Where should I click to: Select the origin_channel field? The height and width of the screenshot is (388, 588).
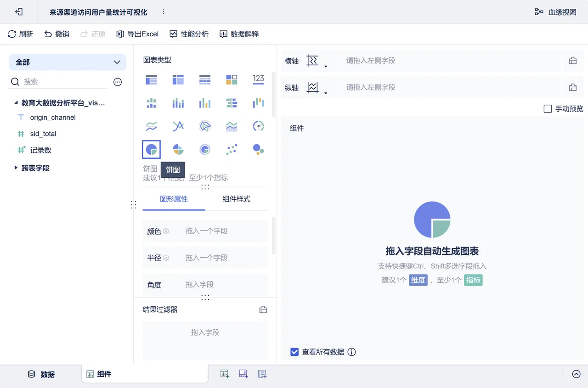(53, 118)
